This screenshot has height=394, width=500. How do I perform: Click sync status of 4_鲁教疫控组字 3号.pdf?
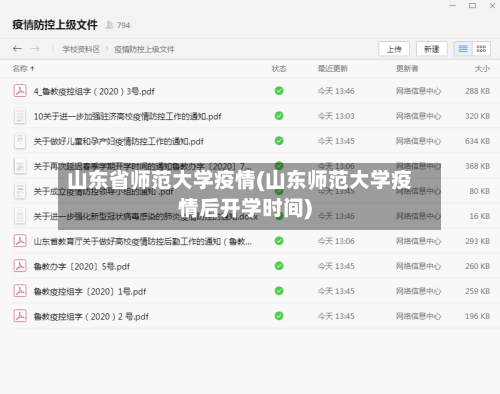[279, 91]
